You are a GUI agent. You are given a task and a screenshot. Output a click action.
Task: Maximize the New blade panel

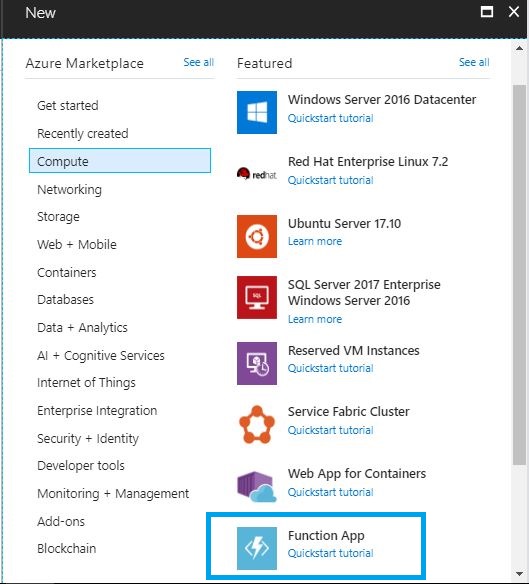(487, 12)
